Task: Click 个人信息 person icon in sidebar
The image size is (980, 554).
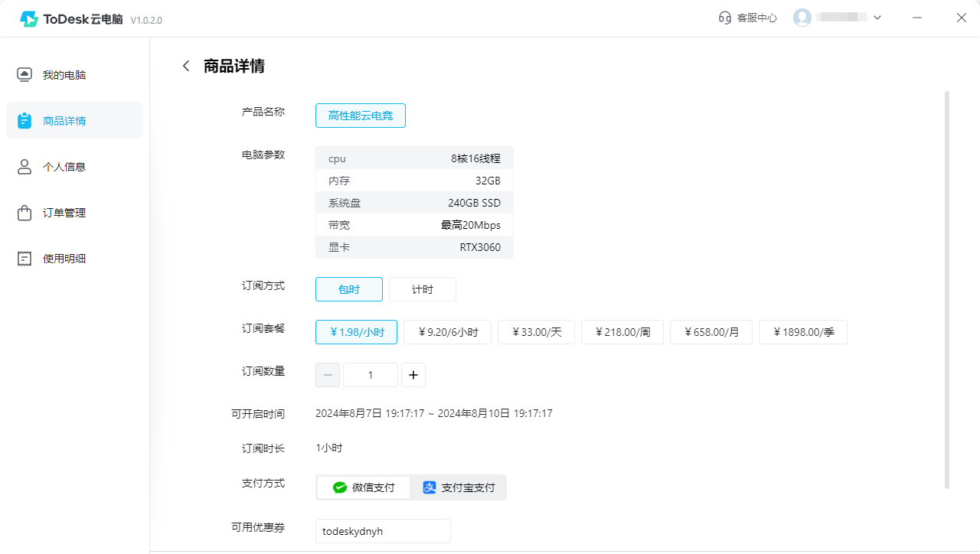Action: click(24, 167)
